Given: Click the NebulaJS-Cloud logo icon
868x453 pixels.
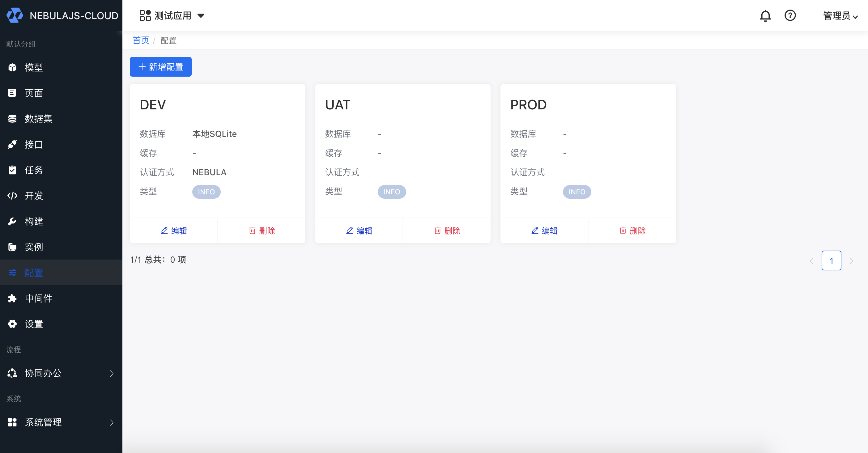Looking at the screenshot, I should [15, 15].
